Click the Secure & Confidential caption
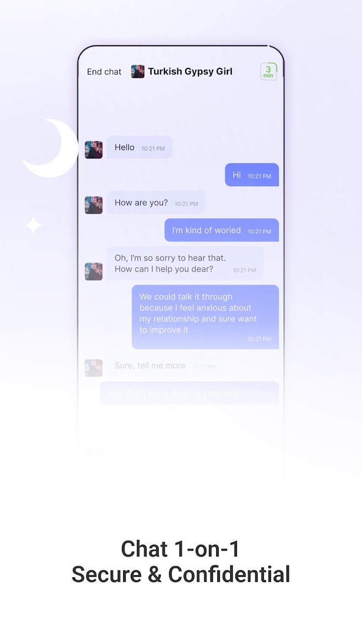362x644 pixels. [x=180, y=575]
